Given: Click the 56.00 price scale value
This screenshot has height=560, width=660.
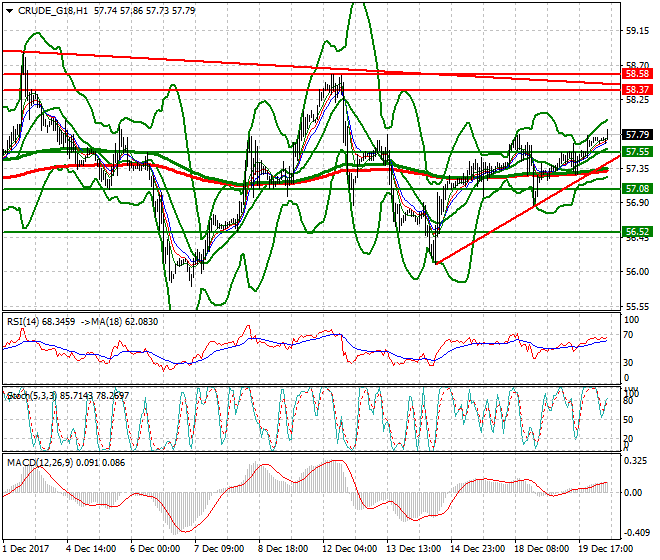Looking at the screenshot, I should coord(637,272).
